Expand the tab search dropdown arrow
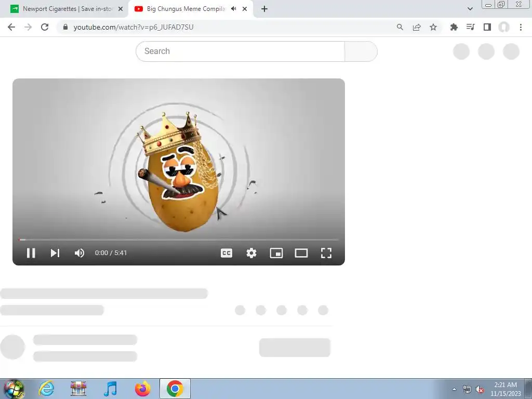This screenshot has height=399, width=532. pyautogui.click(x=470, y=9)
